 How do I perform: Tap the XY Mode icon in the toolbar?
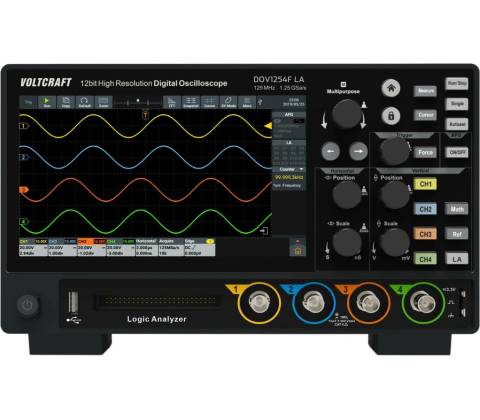(x=229, y=102)
